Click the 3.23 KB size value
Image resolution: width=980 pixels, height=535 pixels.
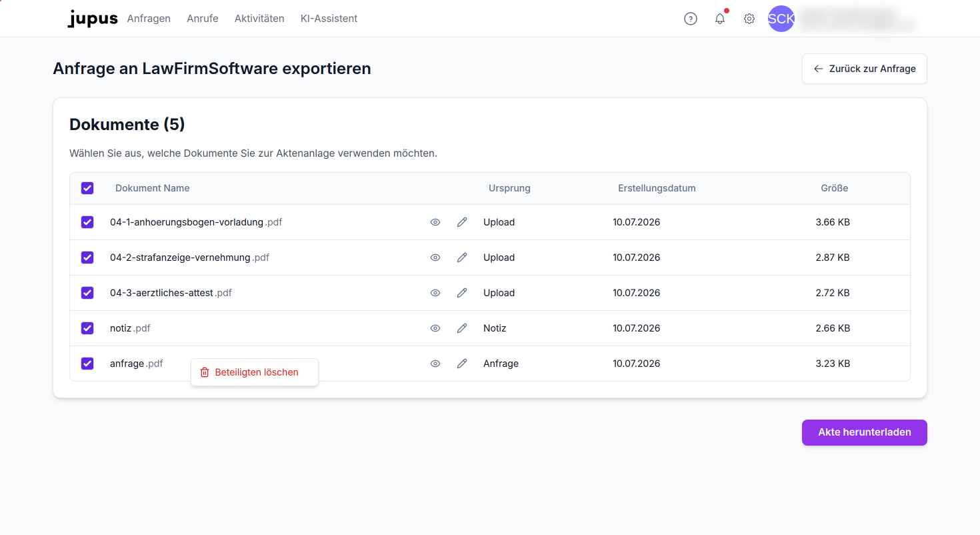833,364
